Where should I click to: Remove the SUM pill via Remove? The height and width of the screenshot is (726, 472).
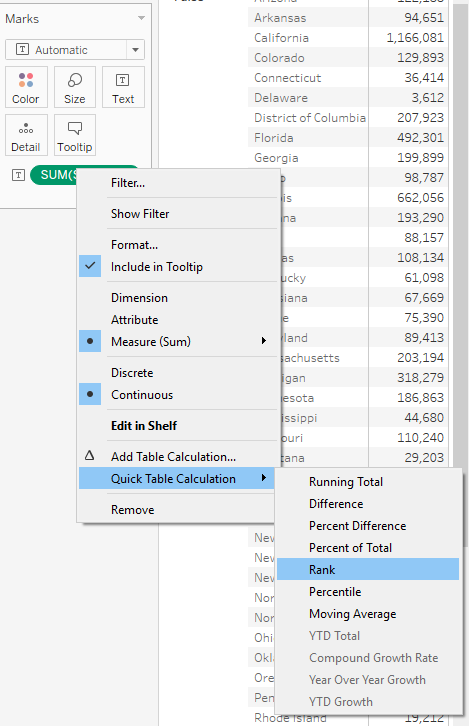click(132, 510)
